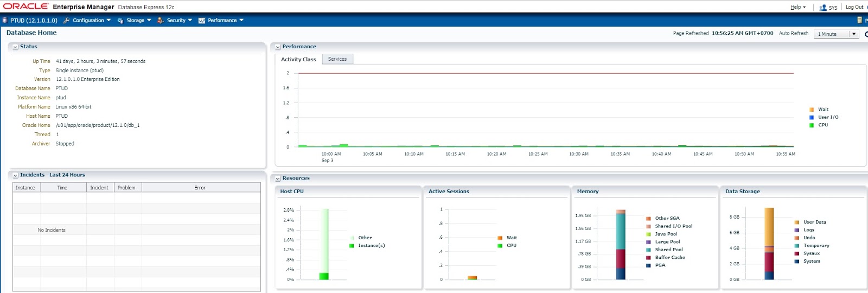Collapse the Status section
This screenshot has width=868, height=293.
pyautogui.click(x=15, y=47)
